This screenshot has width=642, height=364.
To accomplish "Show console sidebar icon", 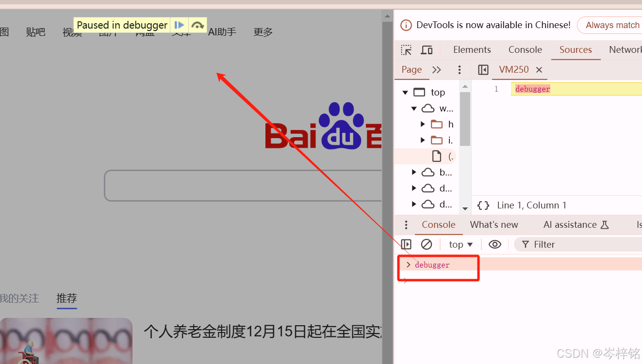I will 407,244.
